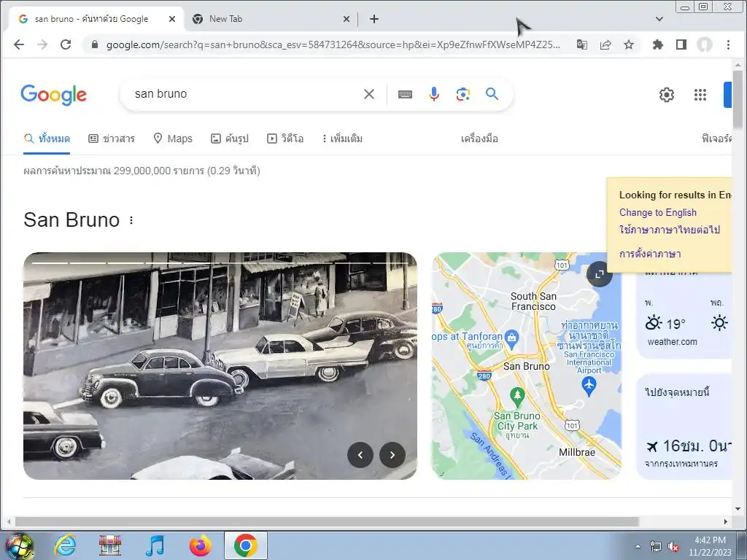Click the address bar URL
The width and height of the screenshot is (747, 560).
(x=333, y=44)
